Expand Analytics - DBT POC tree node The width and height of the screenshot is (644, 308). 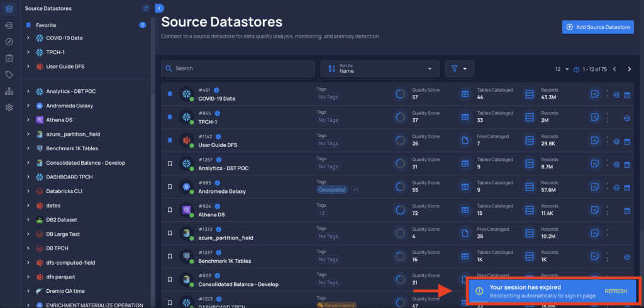coord(28,91)
